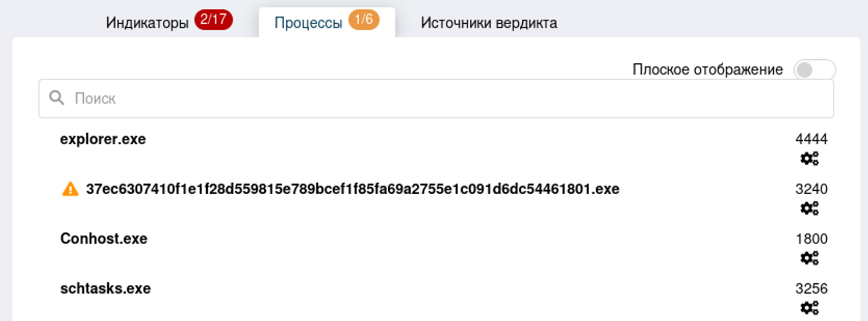
Task: Open gears icon next to Conhost.exe
Action: click(810, 258)
